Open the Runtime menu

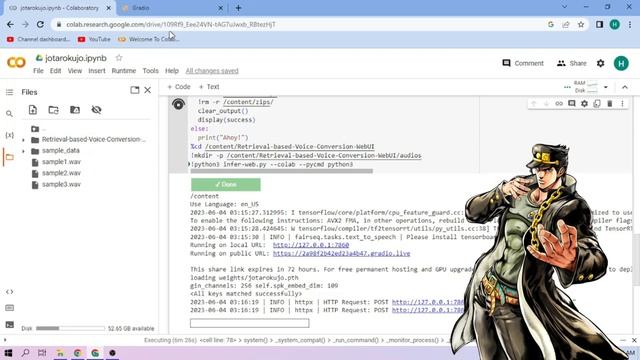pyautogui.click(x=124, y=71)
